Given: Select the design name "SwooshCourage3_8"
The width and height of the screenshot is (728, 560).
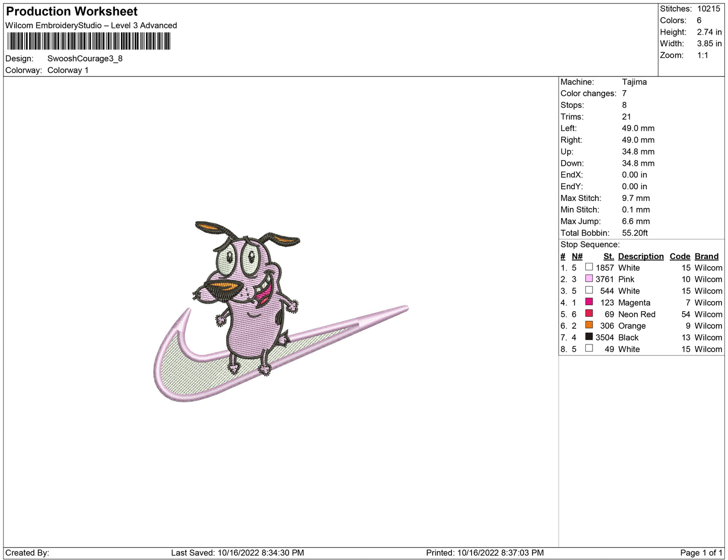Looking at the screenshot, I should point(85,58).
